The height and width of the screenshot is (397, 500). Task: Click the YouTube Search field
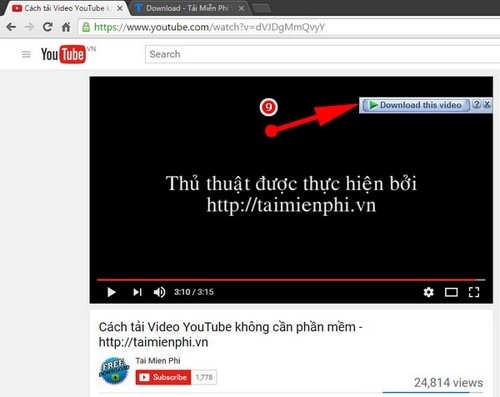(322, 54)
